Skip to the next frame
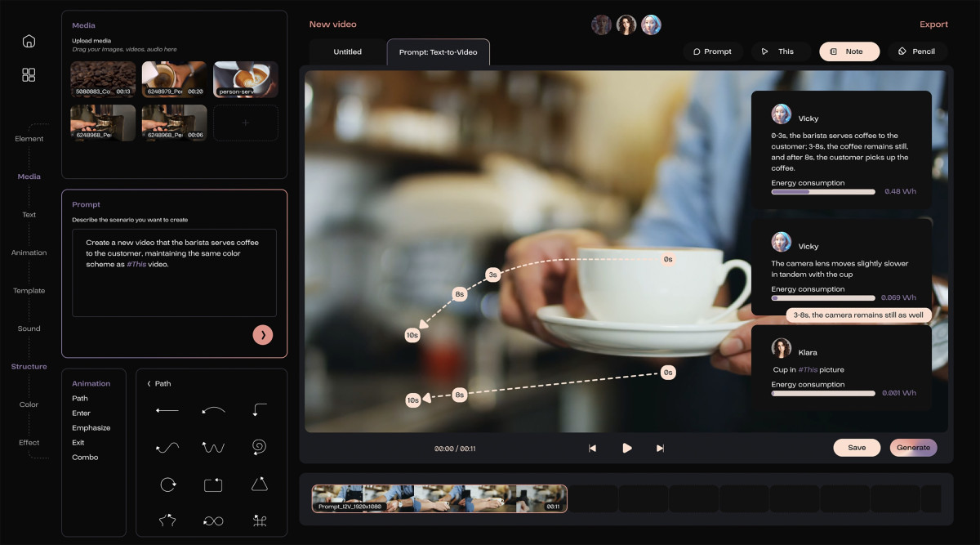Screen dimensions: 980x545 tap(660, 448)
